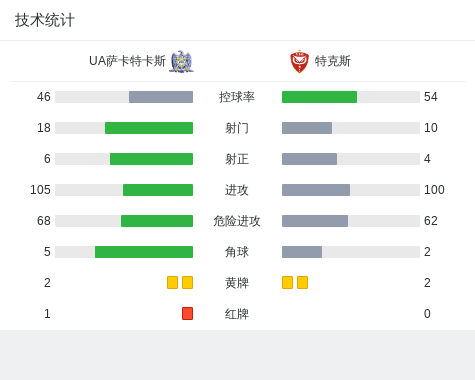Click the green 进攻 bar showing 105
The width and height of the screenshot is (475, 380).
(158, 190)
